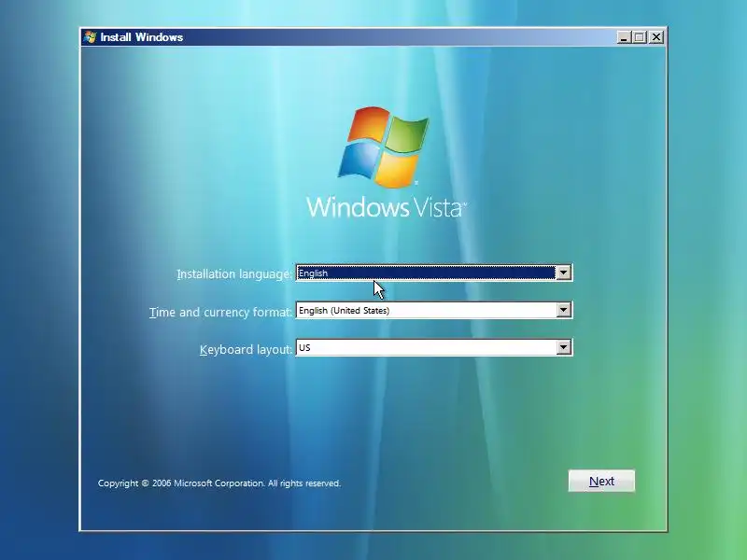Expand the Time and currency format arrow
This screenshot has width=747, height=560.
click(563, 310)
